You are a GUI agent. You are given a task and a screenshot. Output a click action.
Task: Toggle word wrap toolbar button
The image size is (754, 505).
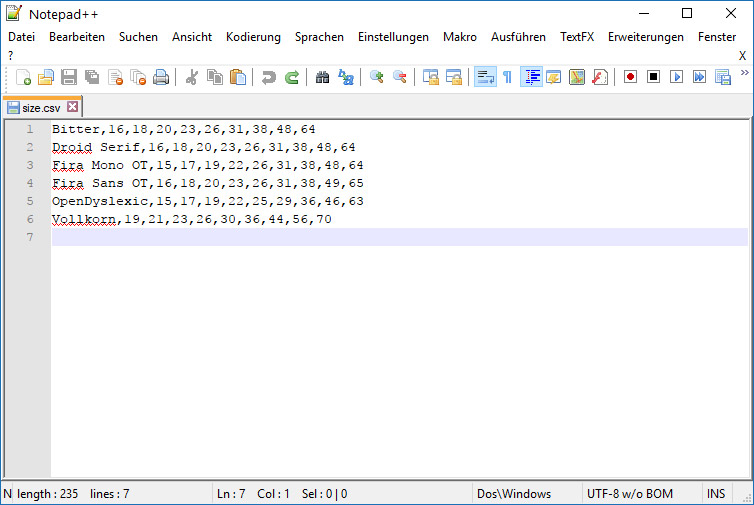(x=485, y=77)
